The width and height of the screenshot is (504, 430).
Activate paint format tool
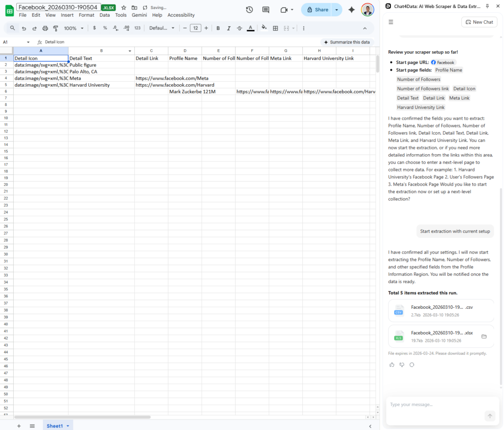(56, 28)
